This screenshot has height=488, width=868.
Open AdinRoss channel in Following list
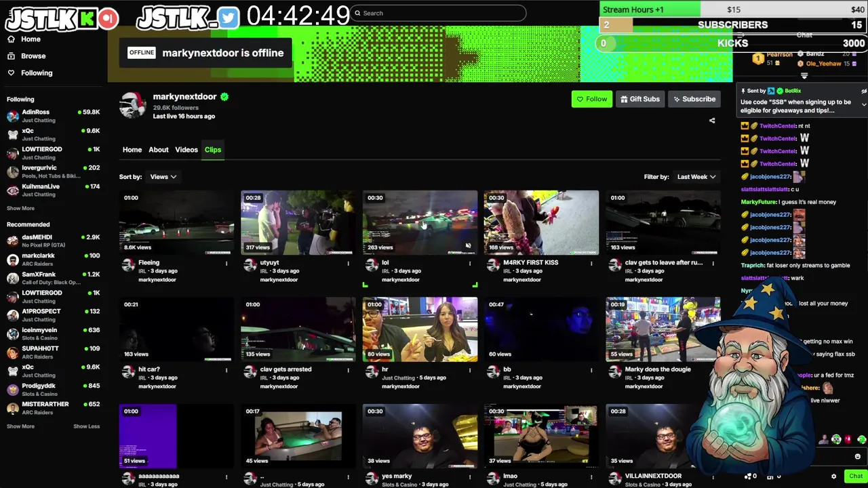(53, 116)
